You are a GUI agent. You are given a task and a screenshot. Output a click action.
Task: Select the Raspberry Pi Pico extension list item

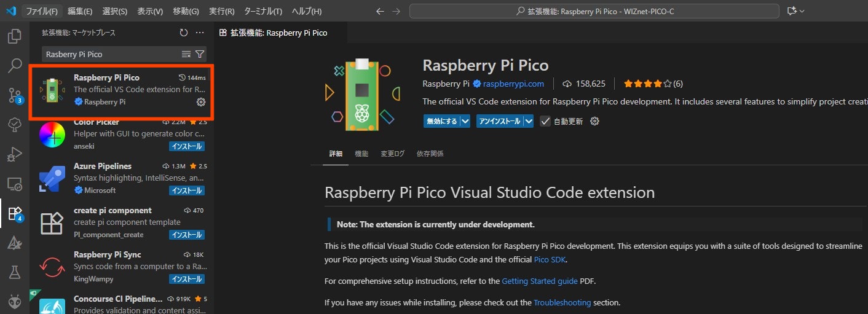(x=121, y=92)
